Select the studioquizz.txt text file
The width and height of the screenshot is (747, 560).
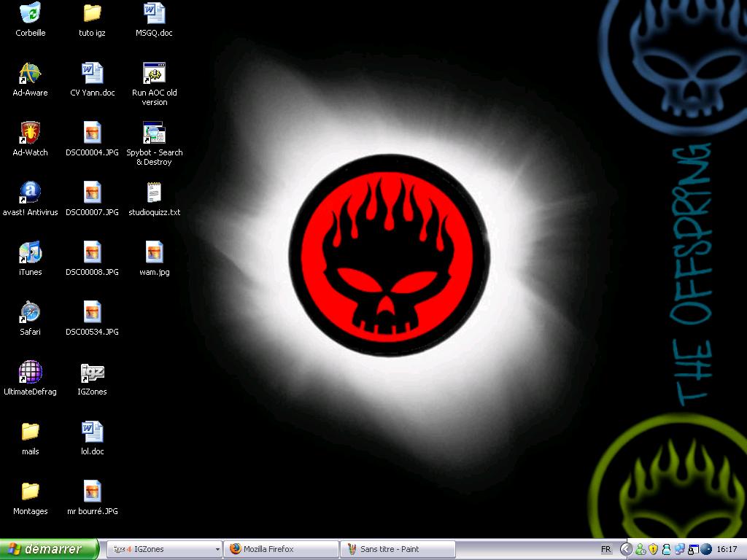pyautogui.click(x=155, y=198)
